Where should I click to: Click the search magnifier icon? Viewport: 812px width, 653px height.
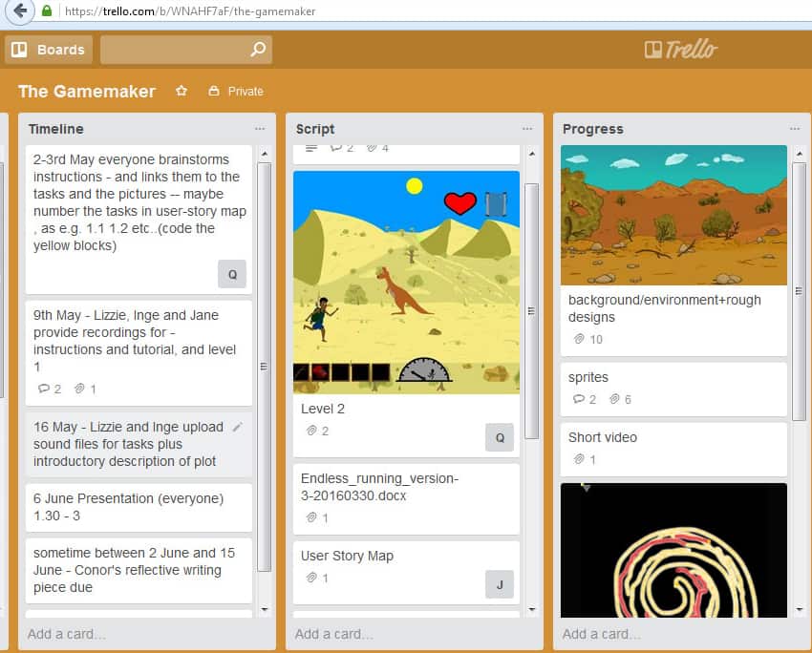pos(257,50)
